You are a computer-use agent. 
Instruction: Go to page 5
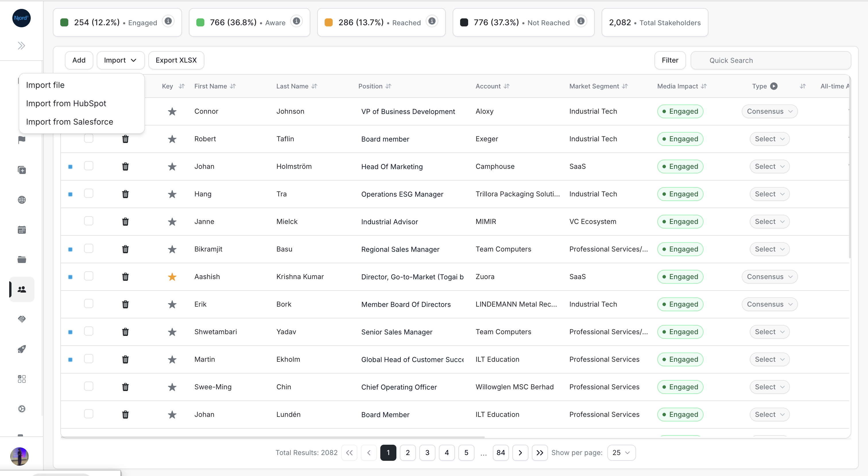[466, 453]
